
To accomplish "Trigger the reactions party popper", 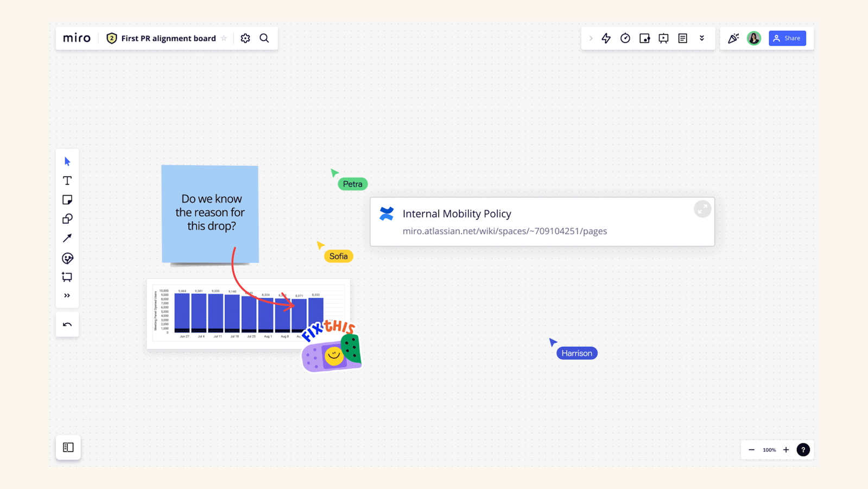I will [733, 38].
